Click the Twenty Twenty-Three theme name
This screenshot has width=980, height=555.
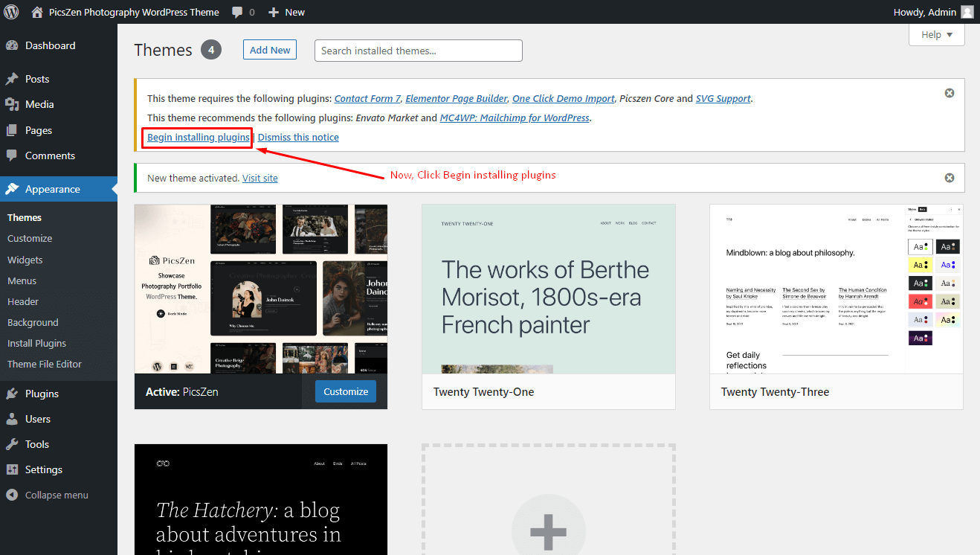tap(775, 392)
